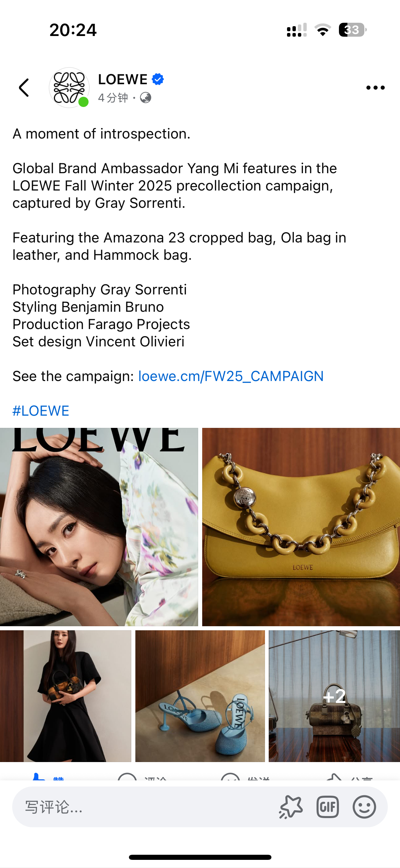Screen dimensions: 400x868
Task: Open the emoji smiley picker
Action: point(364,807)
